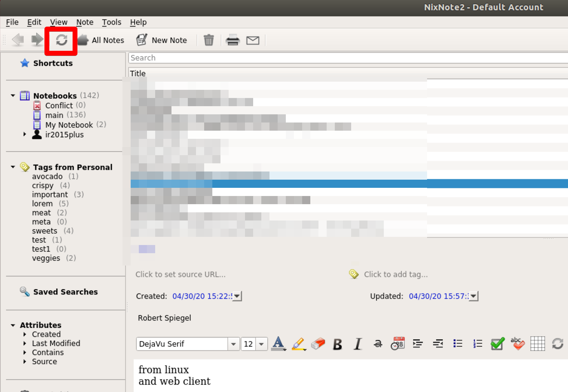Select the crispy tag
Viewport: 568px width, 392px height.
[43, 185]
